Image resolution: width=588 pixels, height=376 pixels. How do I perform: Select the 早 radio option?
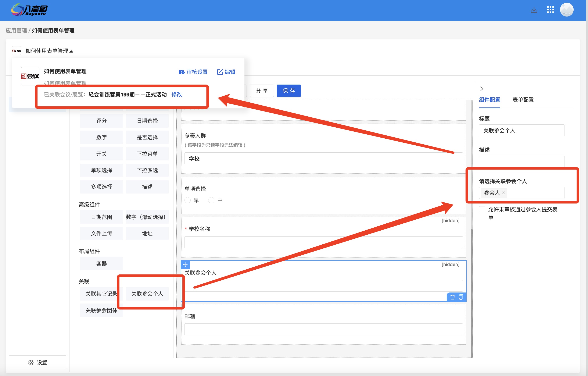[x=187, y=200]
